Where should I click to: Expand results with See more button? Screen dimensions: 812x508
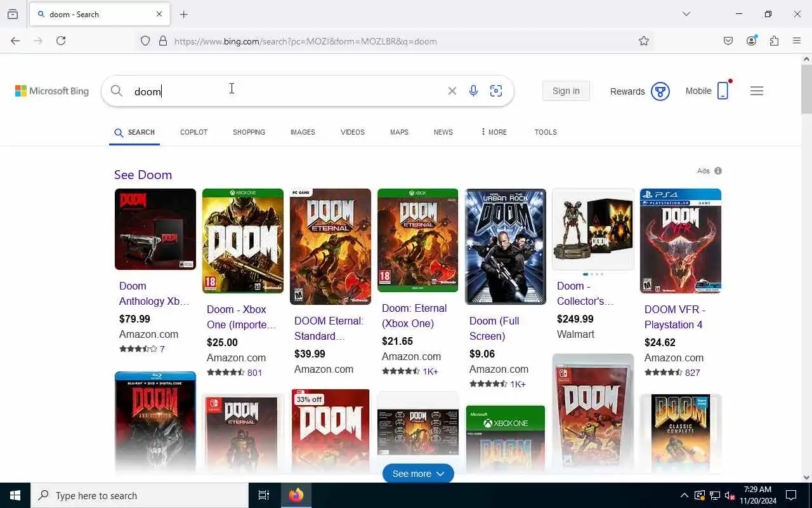[x=418, y=474]
